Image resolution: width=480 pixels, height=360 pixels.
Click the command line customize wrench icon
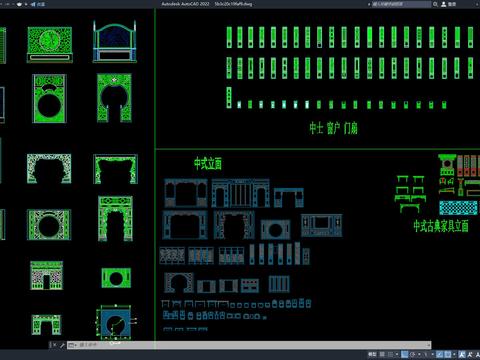coord(62,345)
